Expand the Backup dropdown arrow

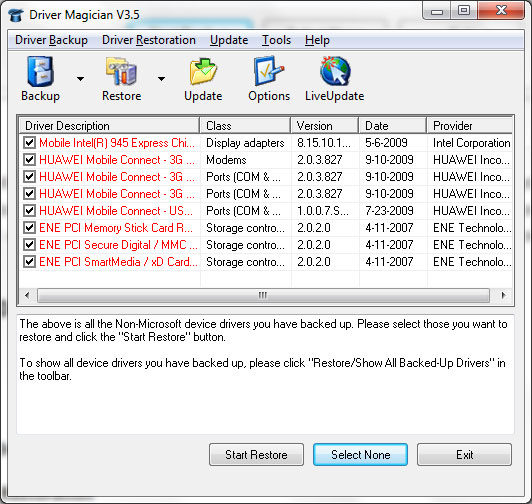pos(80,79)
